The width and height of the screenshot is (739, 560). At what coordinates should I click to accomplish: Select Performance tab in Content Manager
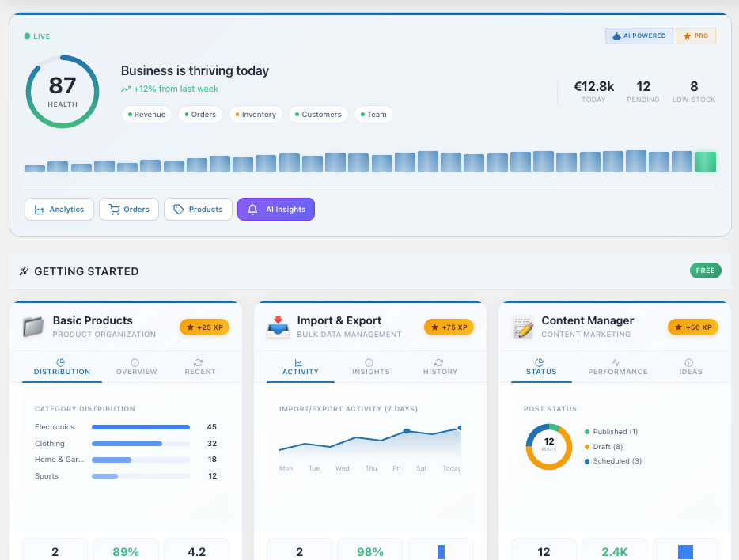pos(617,367)
